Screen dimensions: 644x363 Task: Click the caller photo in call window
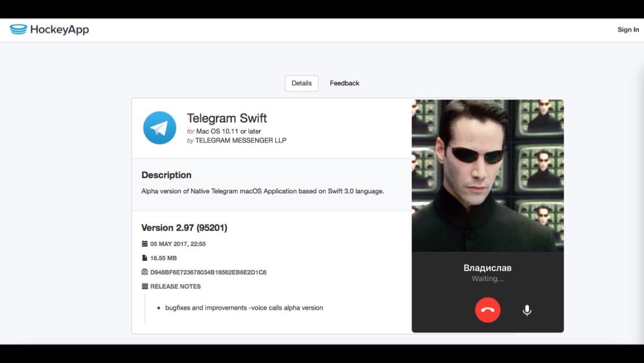(x=488, y=175)
